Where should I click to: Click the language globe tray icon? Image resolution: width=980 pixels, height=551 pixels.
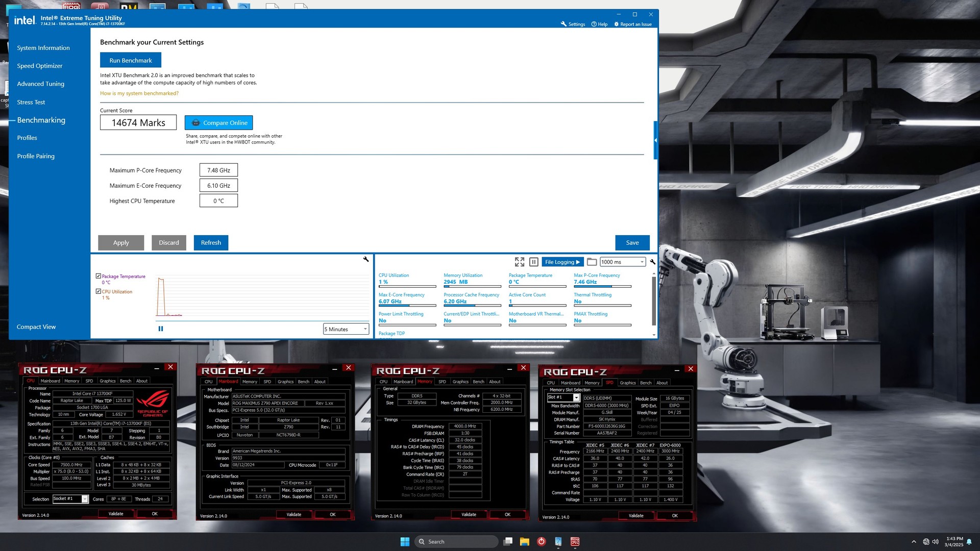coord(926,542)
